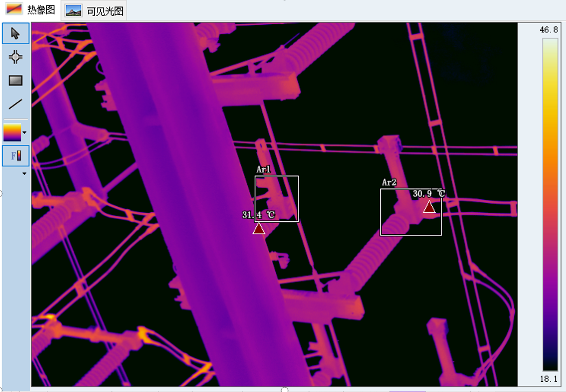Select the rectangle area measurement tool
566x392 pixels.
tap(15, 81)
